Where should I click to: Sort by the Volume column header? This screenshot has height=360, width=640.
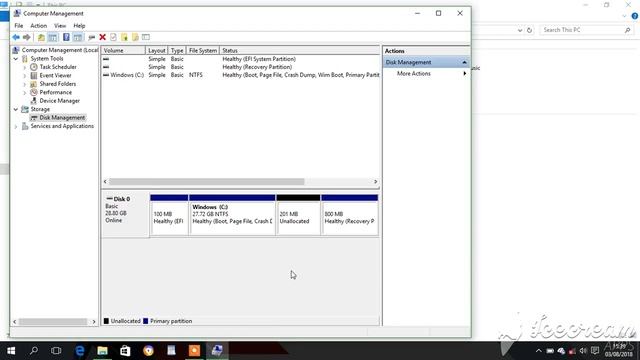pyautogui.click(x=123, y=51)
